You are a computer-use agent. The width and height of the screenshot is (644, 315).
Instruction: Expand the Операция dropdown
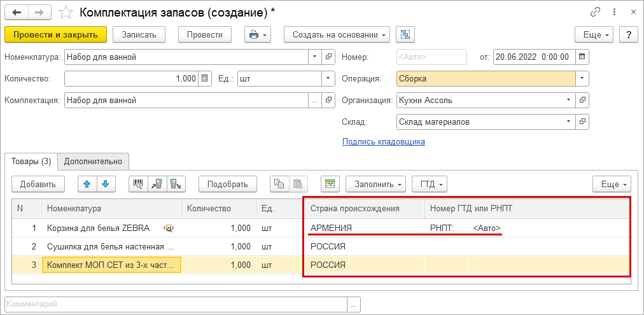pos(582,78)
